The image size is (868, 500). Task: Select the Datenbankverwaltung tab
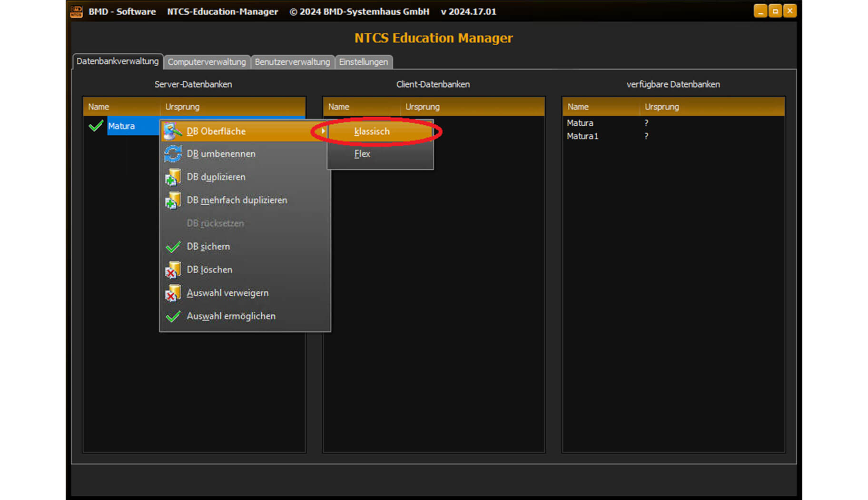117,61
